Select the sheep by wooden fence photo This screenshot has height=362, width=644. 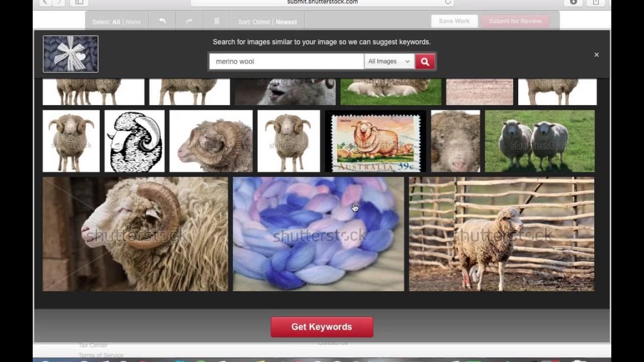coord(502,234)
